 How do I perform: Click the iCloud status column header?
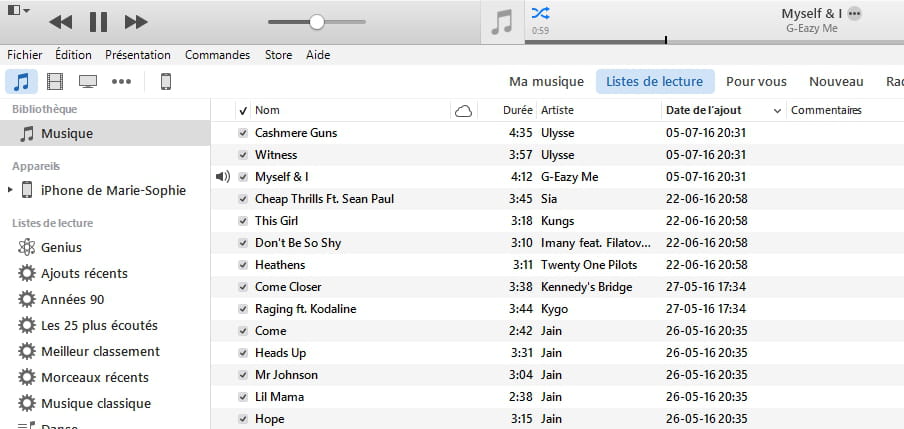coord(464,111)
